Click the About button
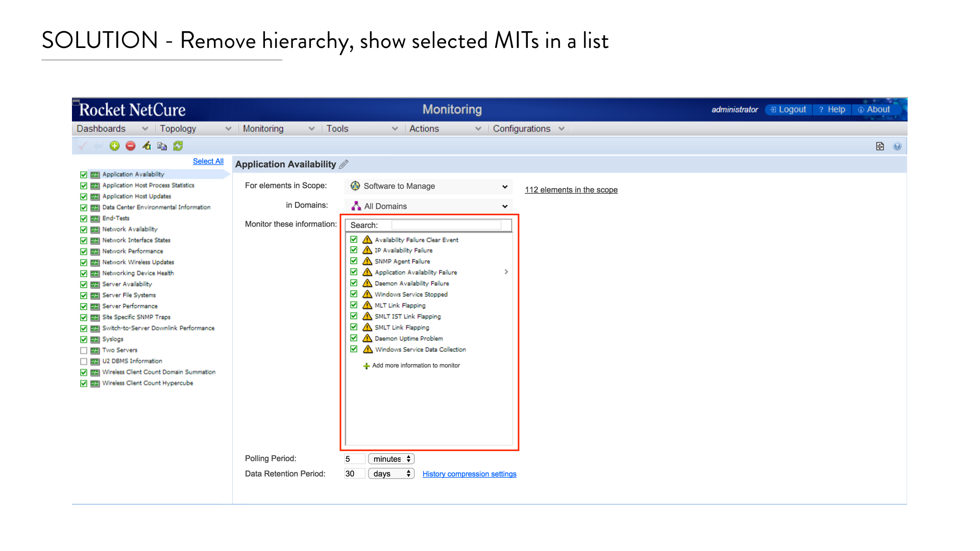This screenshot has width=980, height=551. tap(874, 110)
